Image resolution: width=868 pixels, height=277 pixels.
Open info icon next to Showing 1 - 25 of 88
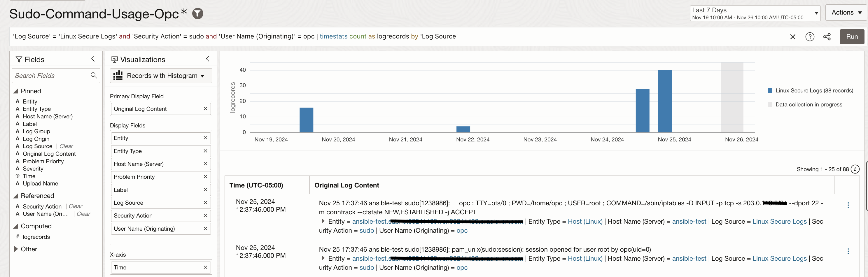click(x=855, y=169)
